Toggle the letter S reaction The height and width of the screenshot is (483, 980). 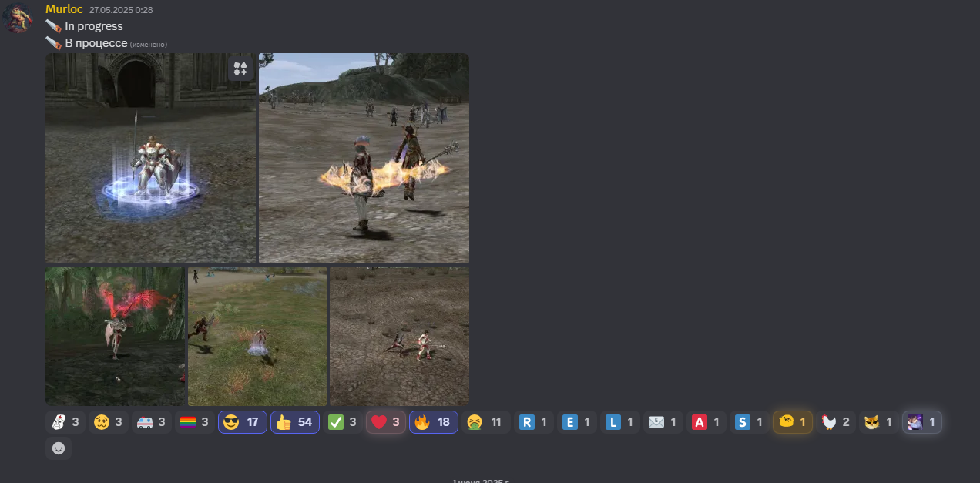[x=750, y=422]
